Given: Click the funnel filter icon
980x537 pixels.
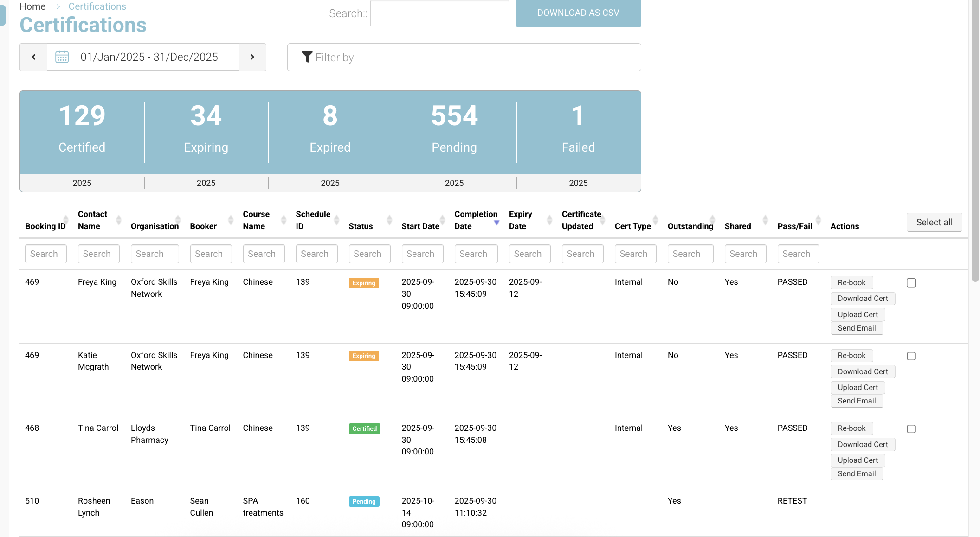Looking at the screenshot, I should click(x=307, y=57).
